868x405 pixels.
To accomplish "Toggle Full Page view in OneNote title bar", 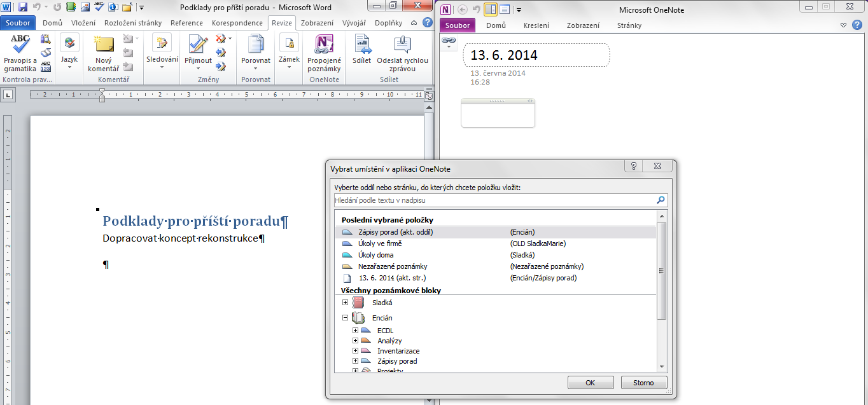I will [x=505, y=10].
